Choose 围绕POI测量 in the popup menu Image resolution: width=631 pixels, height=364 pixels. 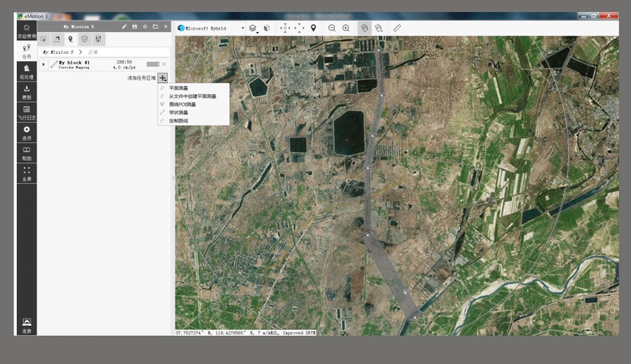pyautogui.click(x=182, y=104)
